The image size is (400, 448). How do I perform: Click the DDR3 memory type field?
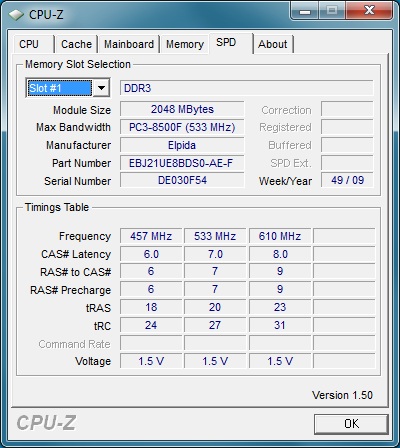(x=246, y=88)
